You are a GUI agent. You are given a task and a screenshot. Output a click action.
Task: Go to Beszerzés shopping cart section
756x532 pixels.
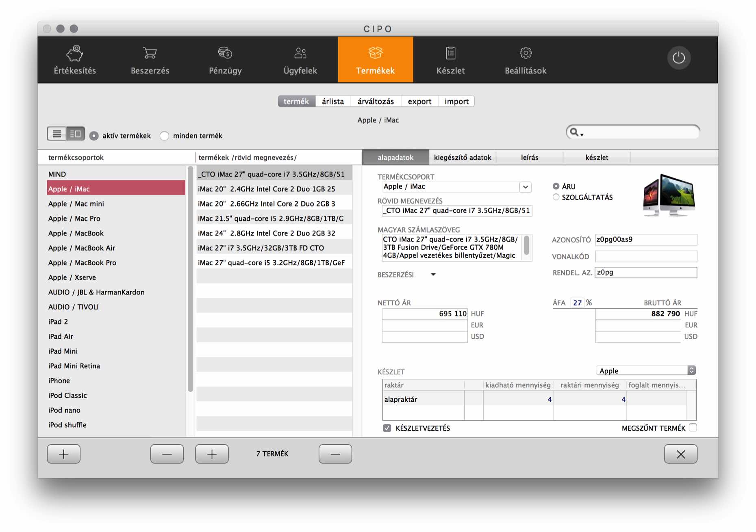click(150, 60)
